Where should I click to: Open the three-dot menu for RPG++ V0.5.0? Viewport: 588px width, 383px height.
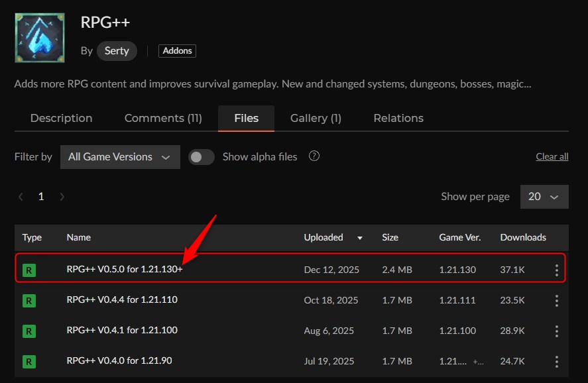click(x=556, y=270)
